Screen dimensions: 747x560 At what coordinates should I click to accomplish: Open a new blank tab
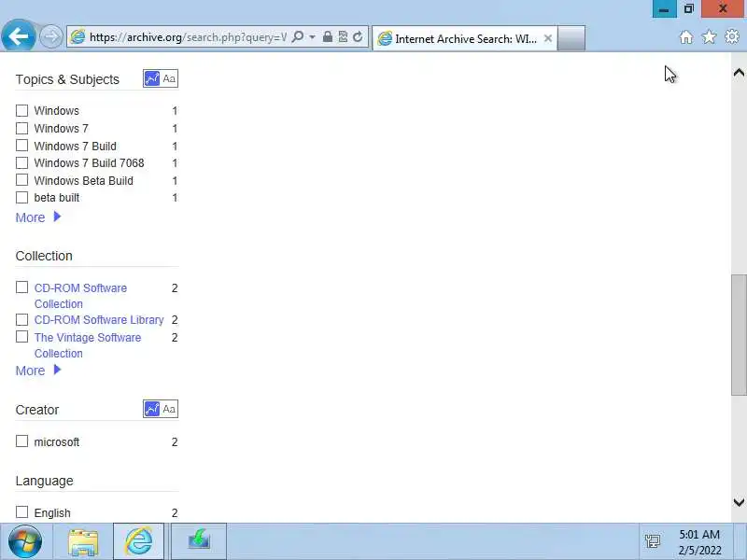point(571,38)
